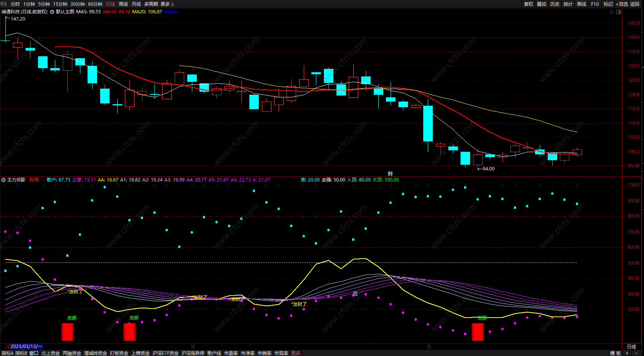Select the 15分钟 period

tap(60, 4)
